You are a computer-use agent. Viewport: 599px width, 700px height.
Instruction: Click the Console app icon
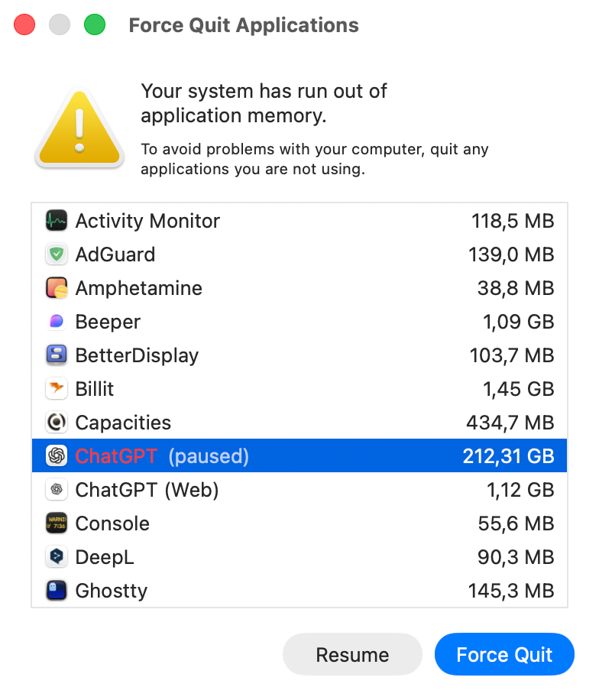coord(57,524)
